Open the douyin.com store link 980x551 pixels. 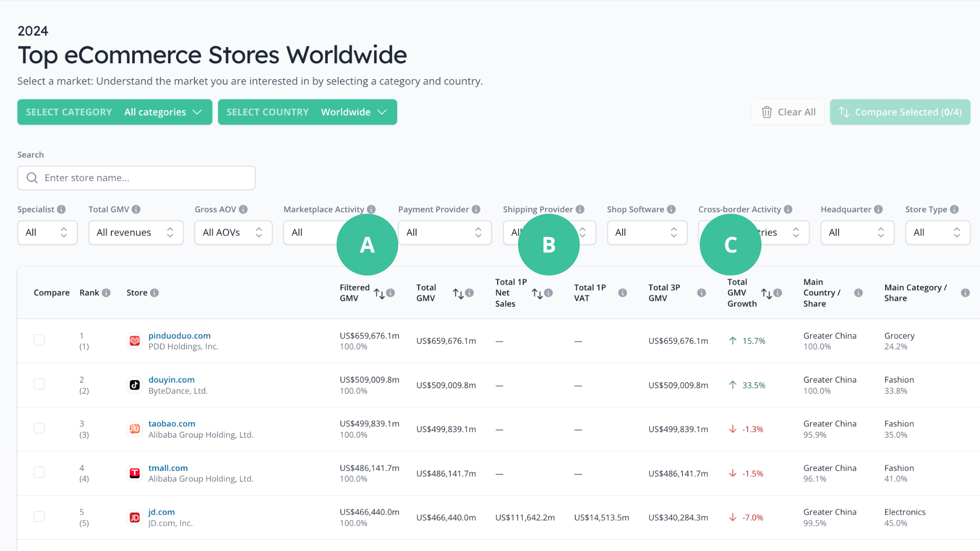pyautogui.click(x=171, y=380)
